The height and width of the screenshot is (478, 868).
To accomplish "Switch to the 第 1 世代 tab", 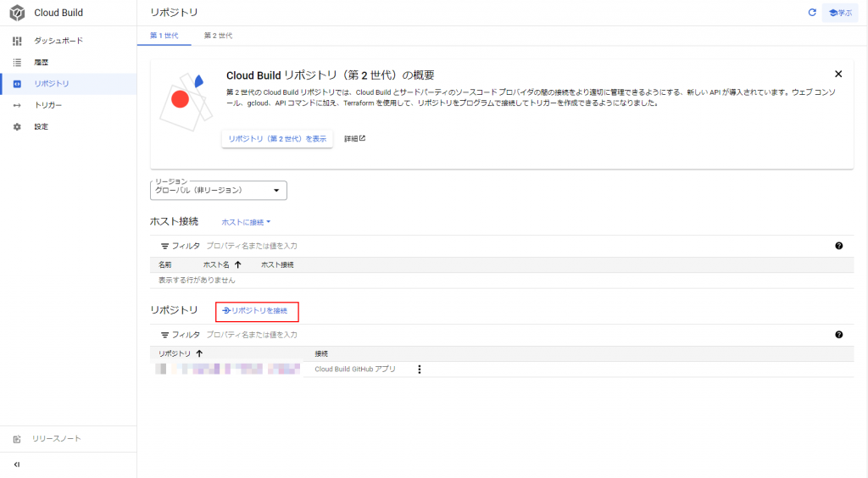I will [164, 36].
